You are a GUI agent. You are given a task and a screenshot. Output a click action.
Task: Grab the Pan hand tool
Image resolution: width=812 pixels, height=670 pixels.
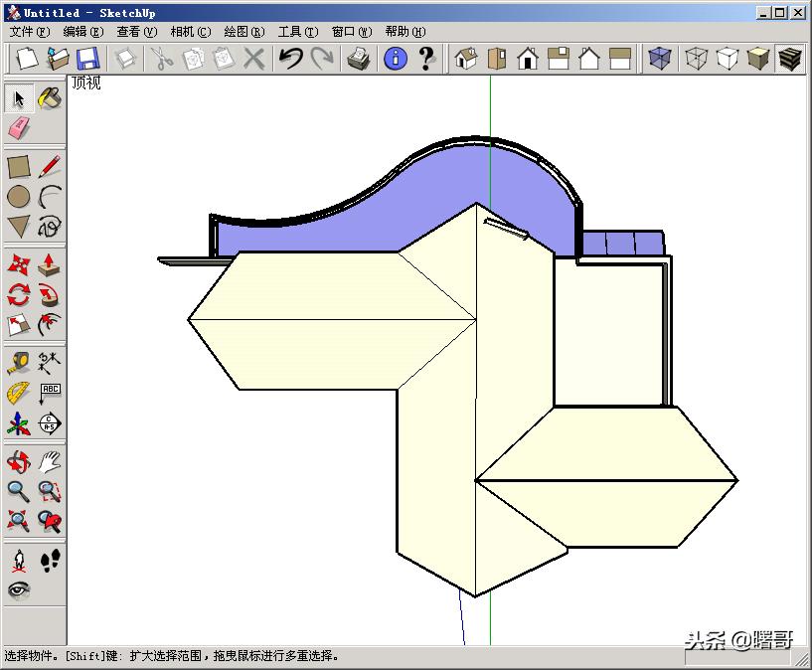click(51, 460)
